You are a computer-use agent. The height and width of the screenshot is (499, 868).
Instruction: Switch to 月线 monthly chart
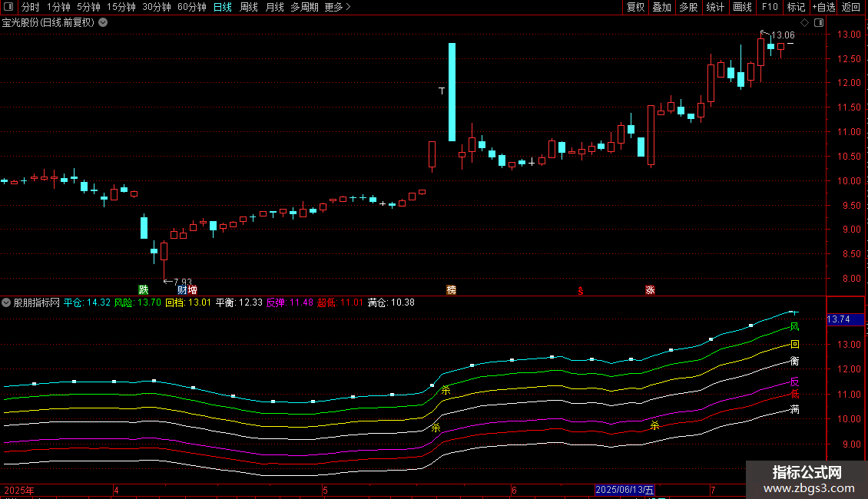click(x=274, y=7)
